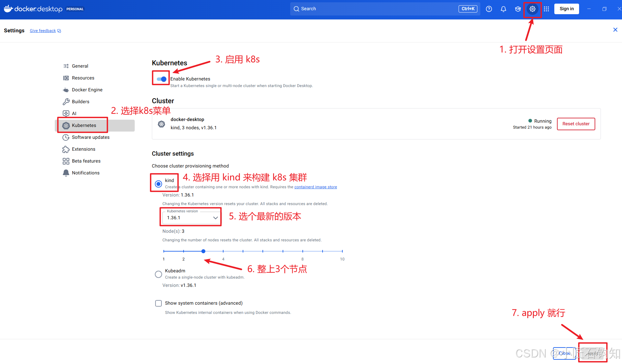Click the General settings icon
The image size is (622, 364).
tap(66, 66)
